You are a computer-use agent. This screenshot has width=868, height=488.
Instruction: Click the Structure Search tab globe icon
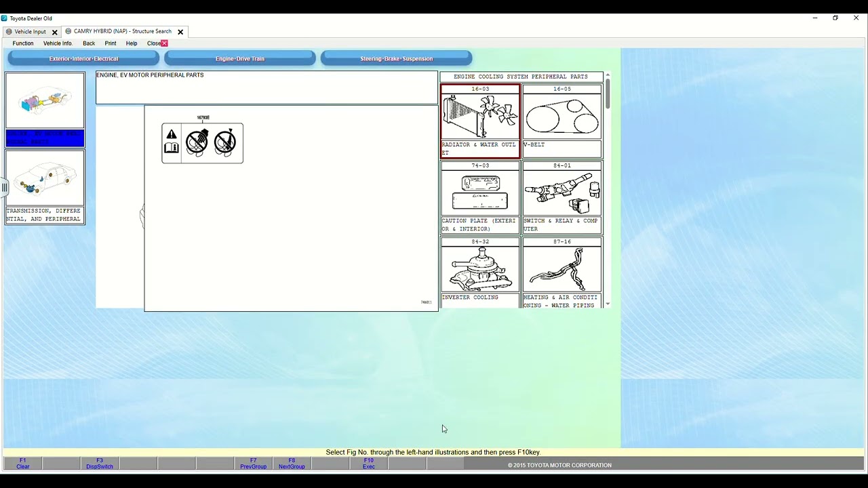click(x=68, y=31)
